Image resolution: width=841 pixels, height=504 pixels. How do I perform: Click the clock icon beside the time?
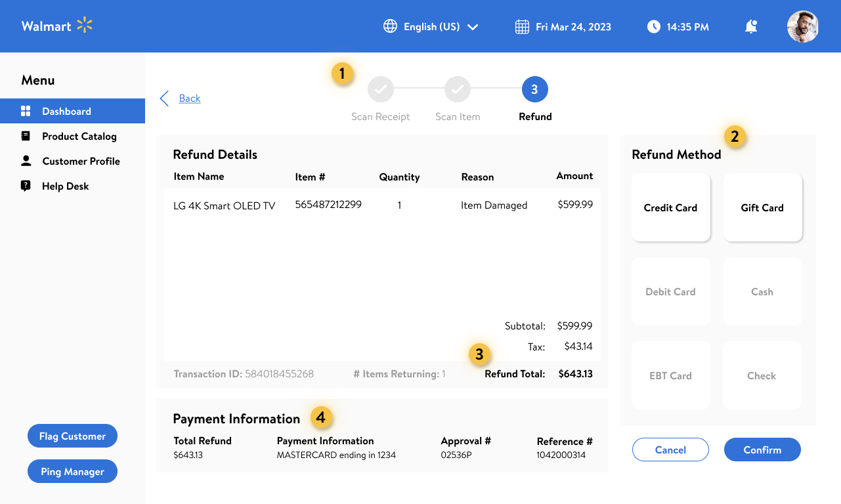(653, 27)
